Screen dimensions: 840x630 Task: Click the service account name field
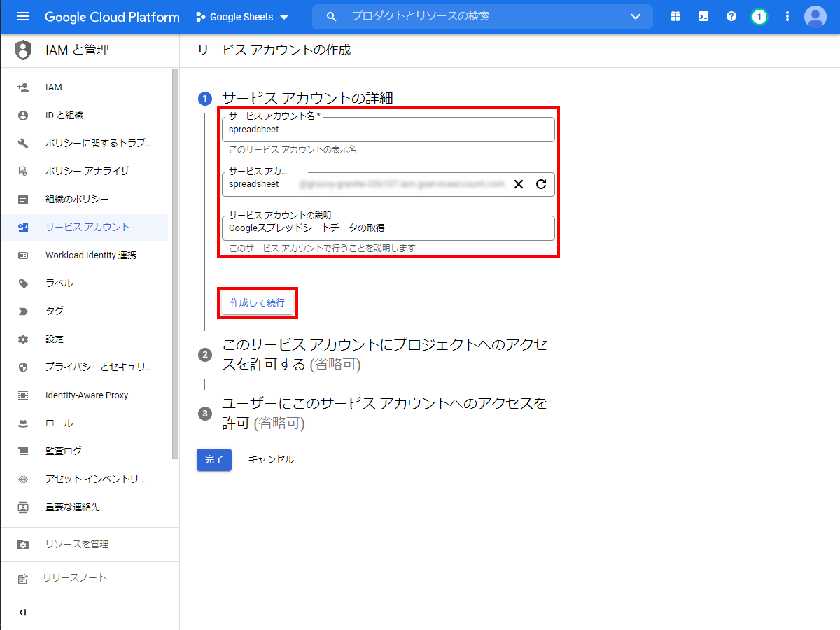pyautogui.click(x=388, y=129)
